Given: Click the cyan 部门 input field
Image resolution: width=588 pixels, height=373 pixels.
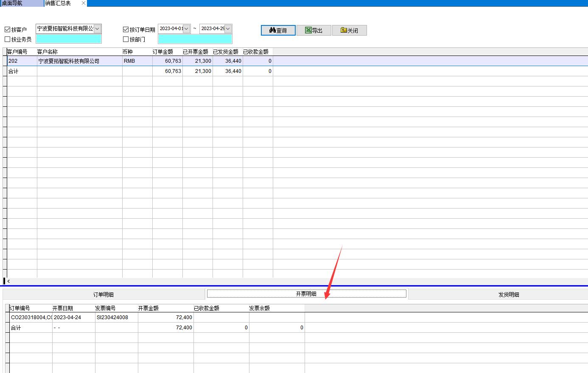Looking at the screenshot, I should (x=195, y=39).
